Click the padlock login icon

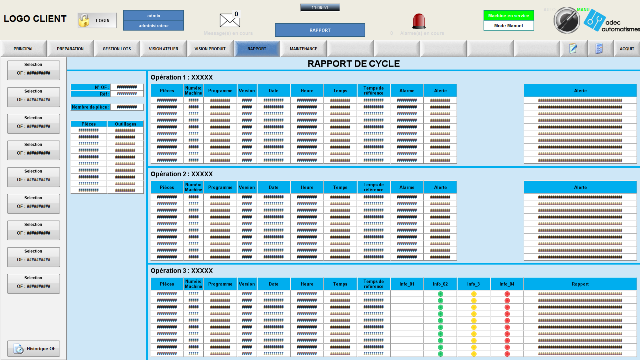coord(84,20)
